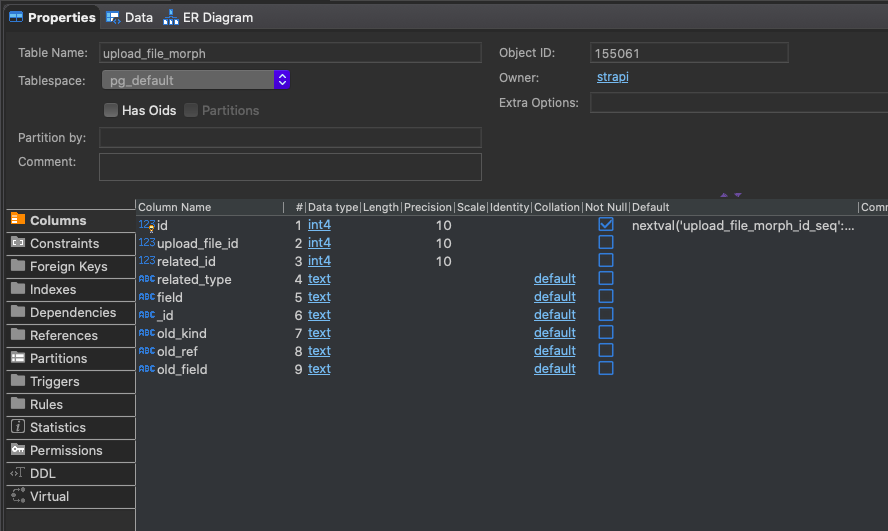Click the ER Diagram hierarchy icon

coord(170,18)
